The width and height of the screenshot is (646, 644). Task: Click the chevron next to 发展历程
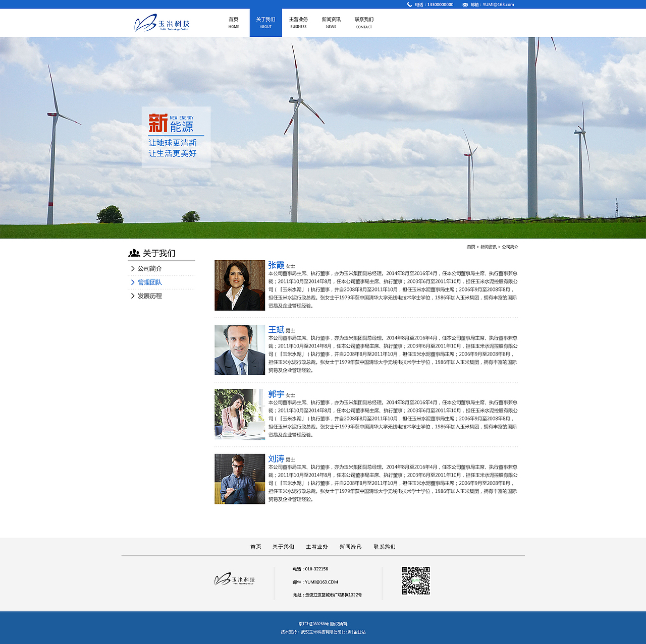133,296
